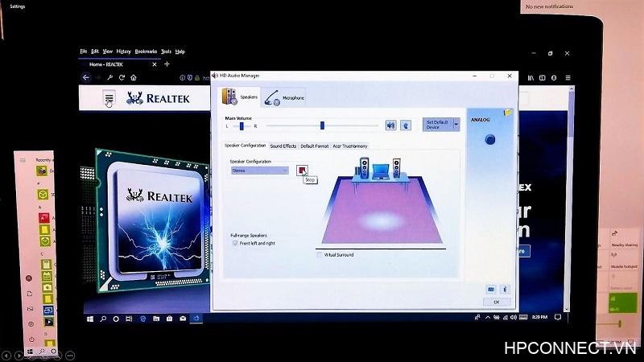
Task: Click the wrench icon in the browser toolbar
Action: coord(109,77)
